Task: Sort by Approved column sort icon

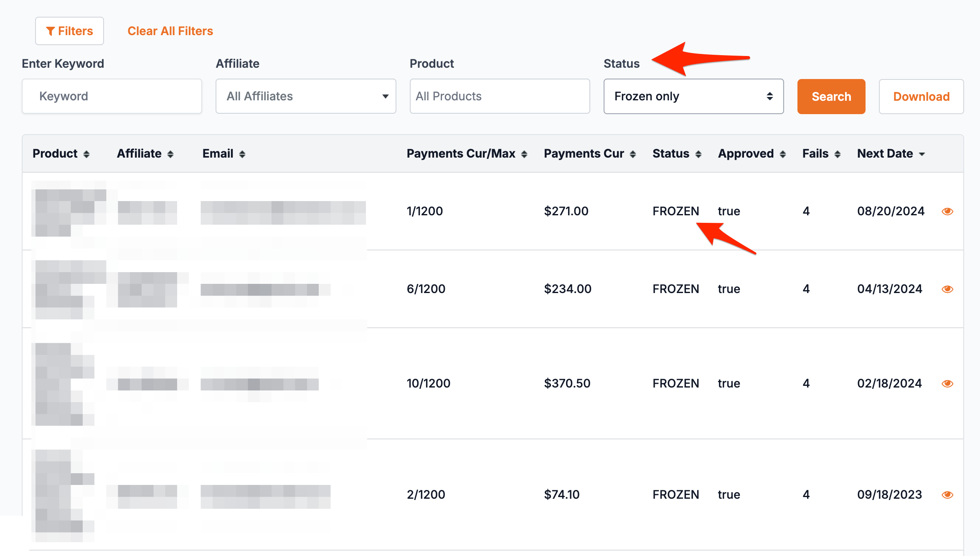Action: (x=783, y=154)
